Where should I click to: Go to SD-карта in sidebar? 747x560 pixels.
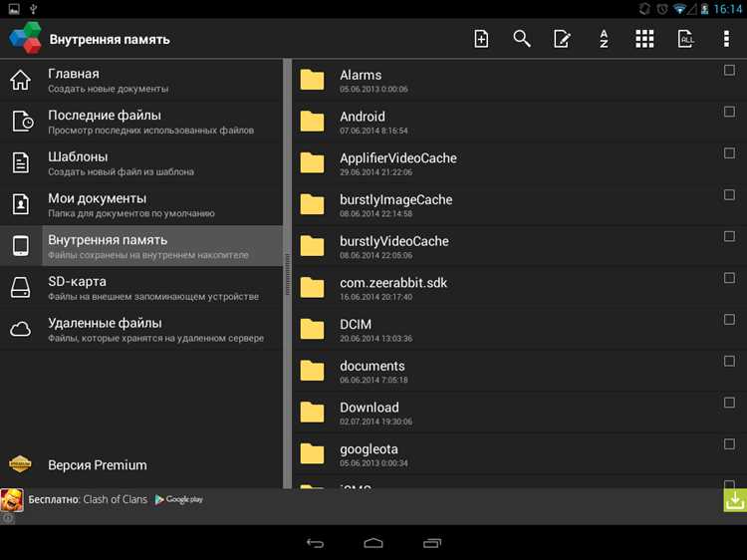click(x=141, y=287)
